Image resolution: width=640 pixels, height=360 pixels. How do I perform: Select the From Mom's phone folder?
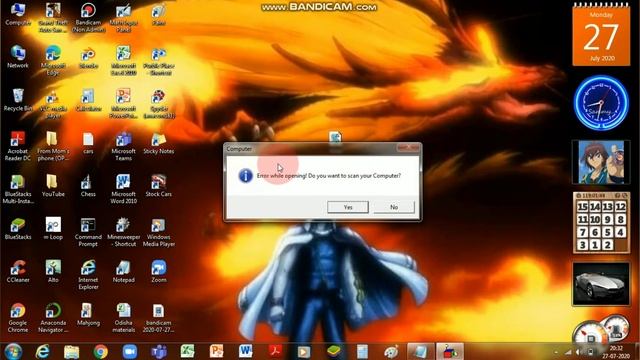53,146
